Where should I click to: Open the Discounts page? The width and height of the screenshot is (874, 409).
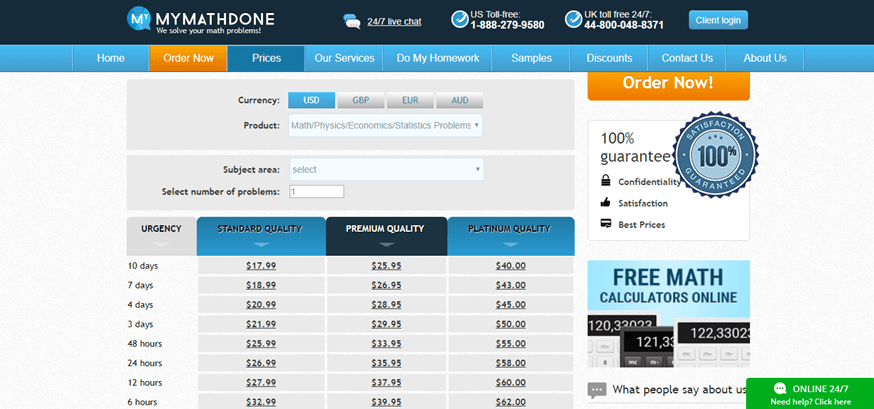point(609,58)
